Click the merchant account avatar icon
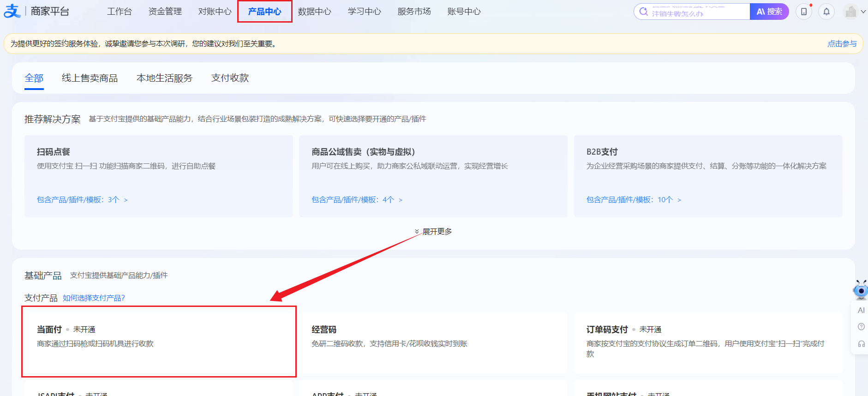The height and width of the screenshot is (396, 868). click(850, 12)
